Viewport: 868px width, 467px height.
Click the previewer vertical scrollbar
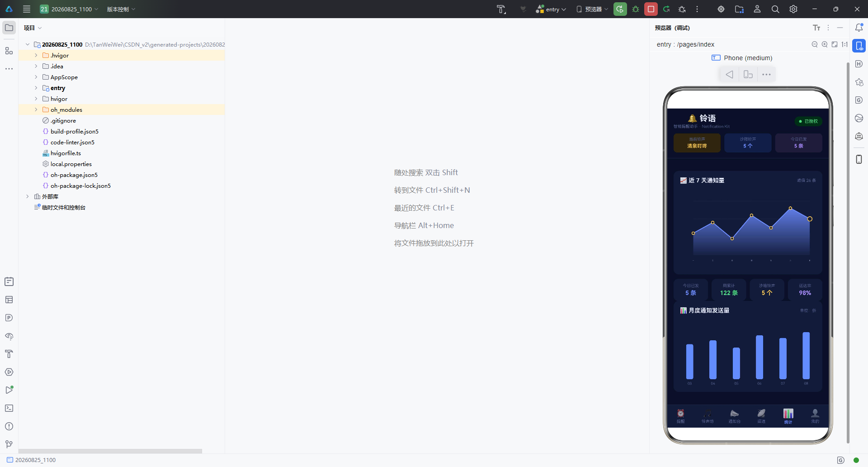(x=848, y=253)
